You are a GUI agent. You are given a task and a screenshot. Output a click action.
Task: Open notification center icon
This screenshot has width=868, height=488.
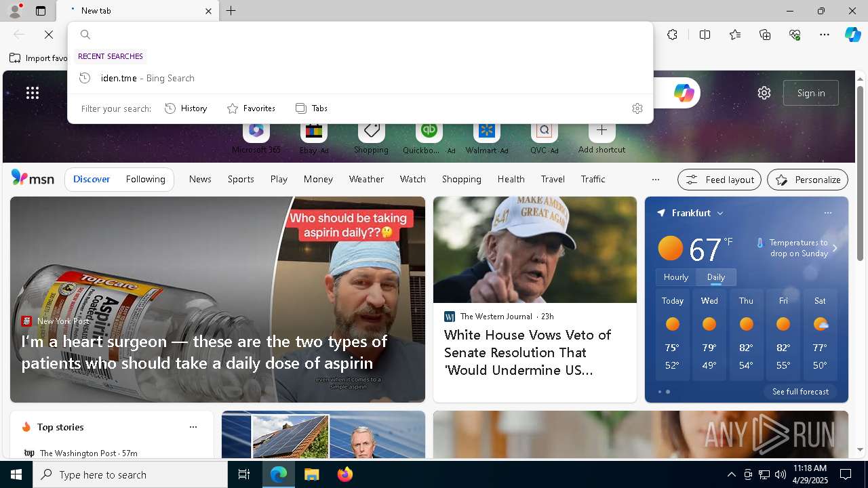tap(846, 474)
